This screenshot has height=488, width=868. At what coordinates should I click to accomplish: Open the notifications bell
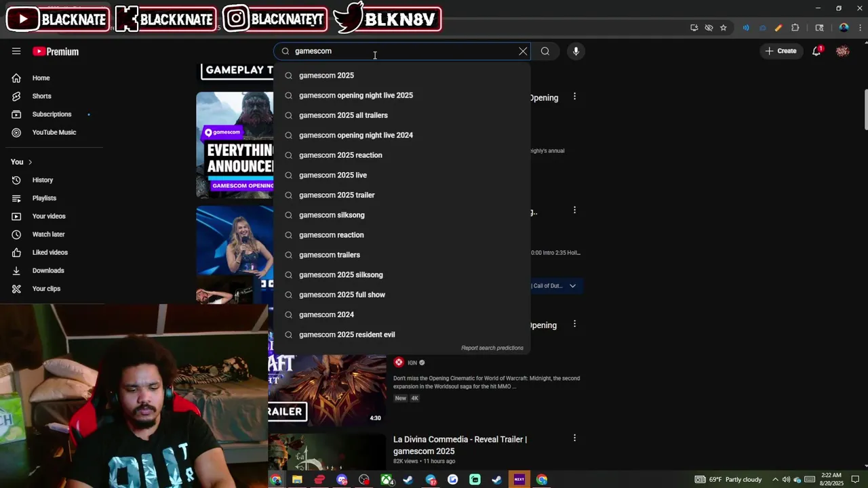(x=817, y=52)
